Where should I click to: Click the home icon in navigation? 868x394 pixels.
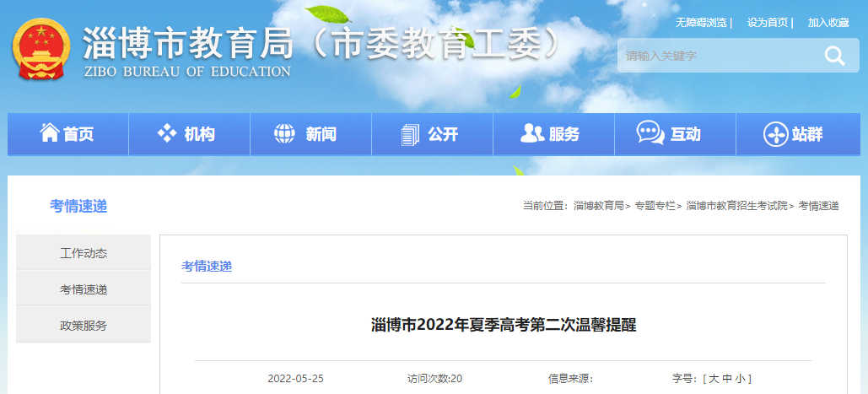point(50,133)
